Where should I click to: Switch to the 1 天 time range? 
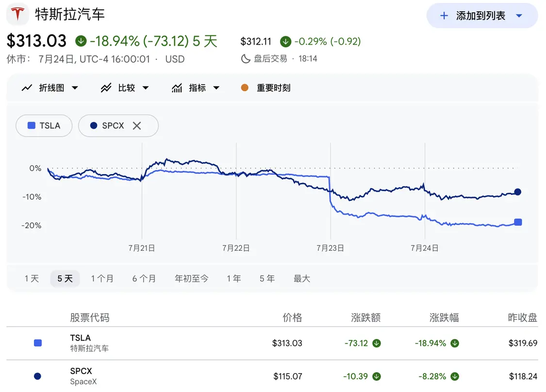pyautogui.click(x=32, y=278)
